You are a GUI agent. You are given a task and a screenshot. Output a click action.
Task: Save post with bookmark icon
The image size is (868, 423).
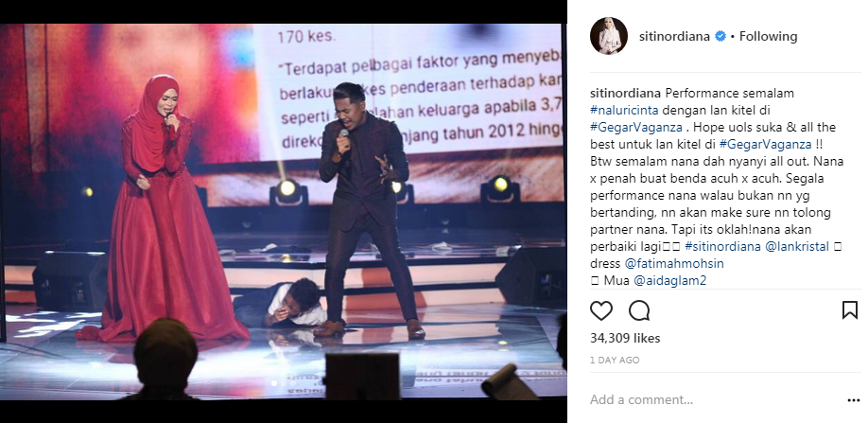(850, 310)
